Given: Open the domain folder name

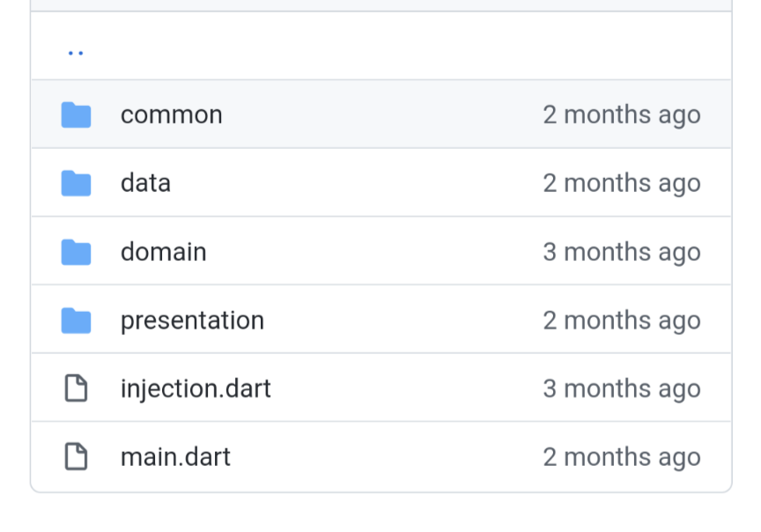Looking at the screenshot, I should (x=163, y=252).
